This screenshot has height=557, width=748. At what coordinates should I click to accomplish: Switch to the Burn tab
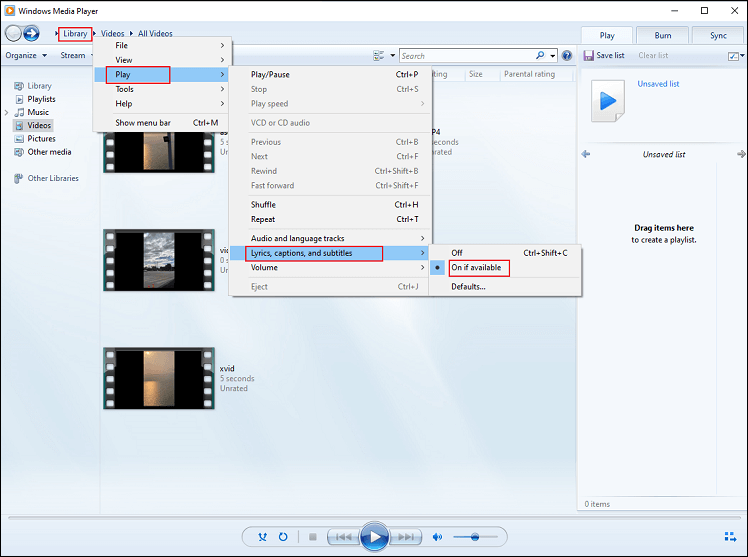pos(661,35)
